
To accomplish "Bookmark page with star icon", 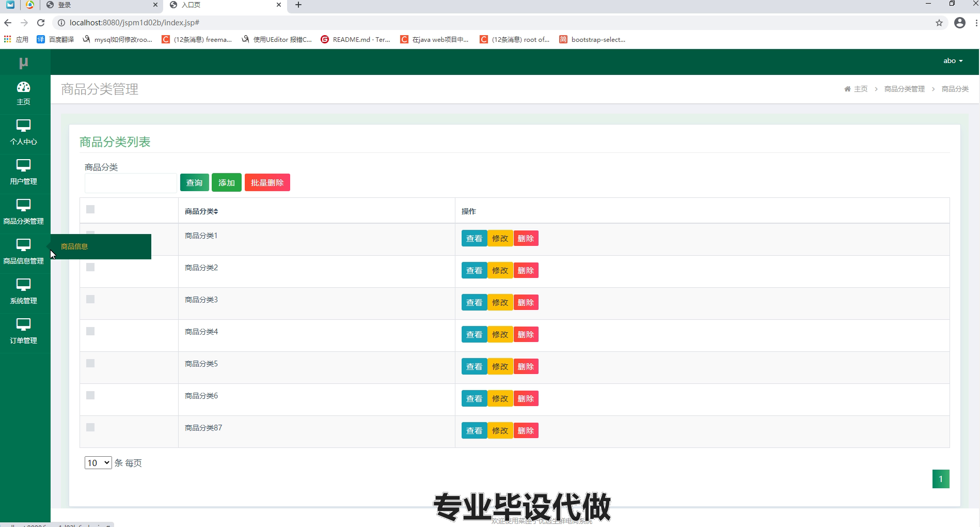I will pyautogui.click(x=939, y=23).
